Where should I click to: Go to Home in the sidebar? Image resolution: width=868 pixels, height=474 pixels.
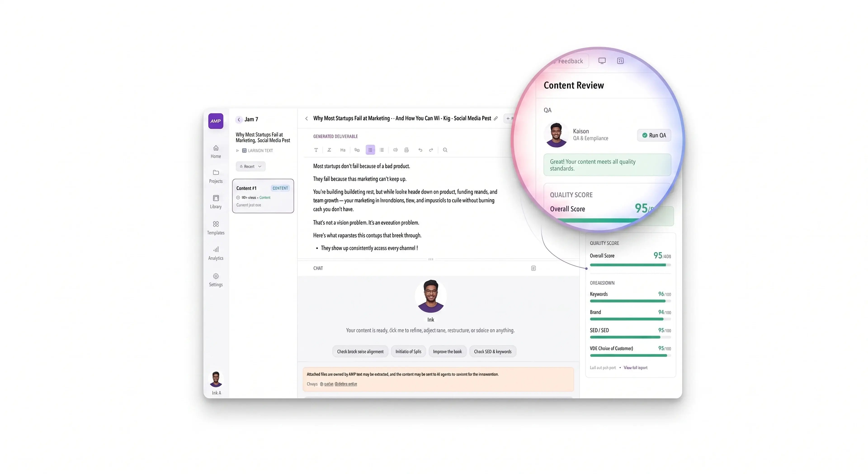pos(216,152)
